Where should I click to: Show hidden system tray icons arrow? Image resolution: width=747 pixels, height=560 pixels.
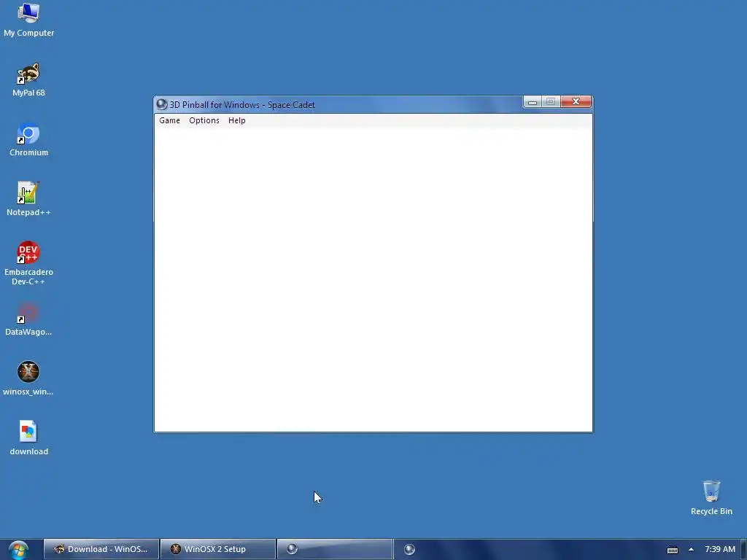(691, 549)
